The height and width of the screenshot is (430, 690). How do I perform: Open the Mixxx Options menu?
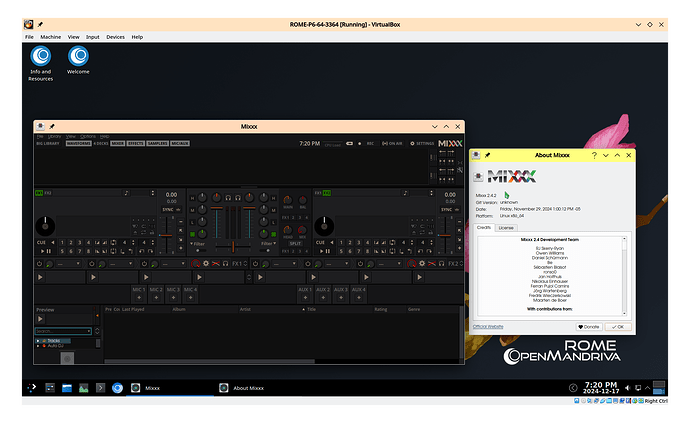tap(88, 136)
